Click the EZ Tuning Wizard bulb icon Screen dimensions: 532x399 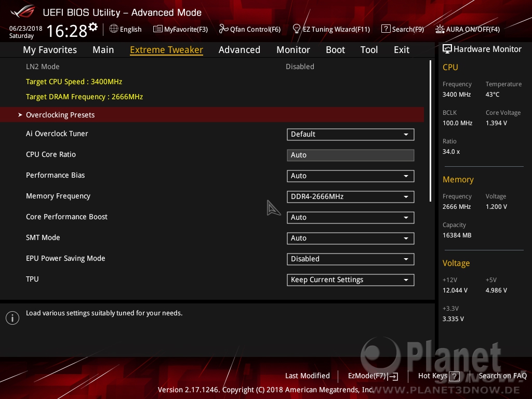296,29
